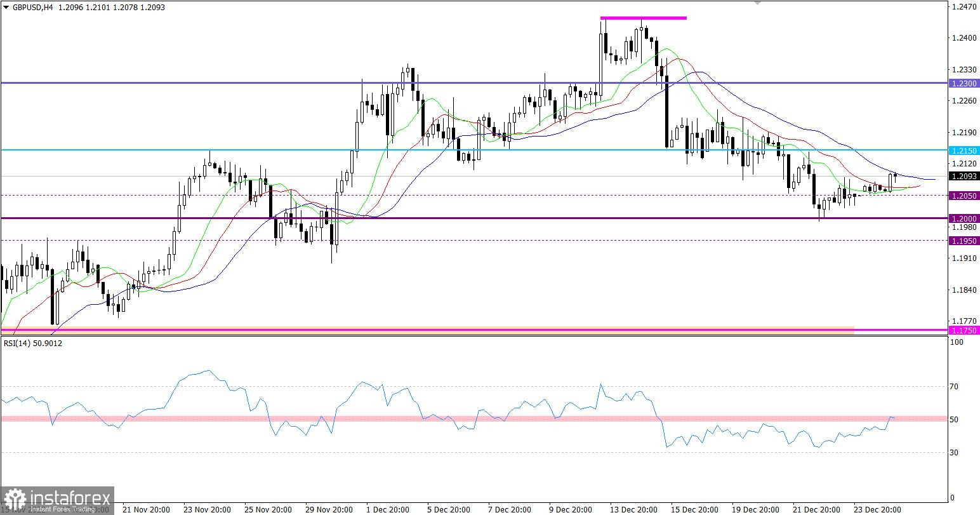Click the price scale value 1.2330
Viewport: 980px width, 515px height.
[964, 69]
